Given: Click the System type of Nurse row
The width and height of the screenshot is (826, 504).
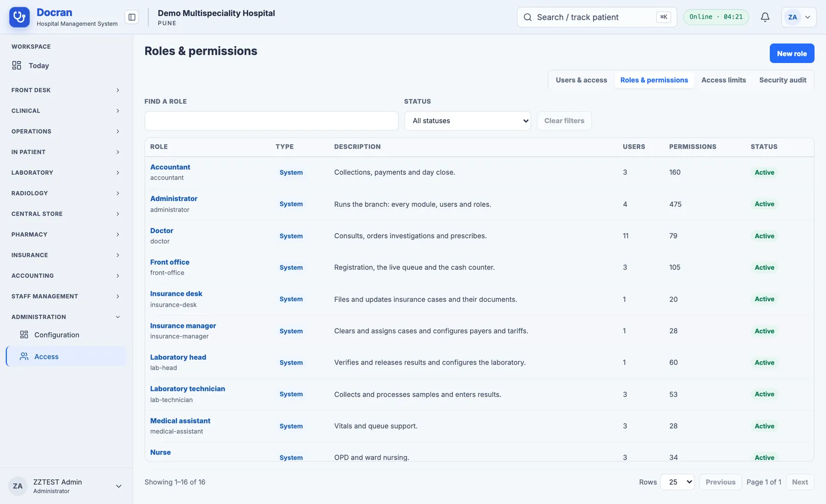Looking at the screenshot, I should (x=291, y=458).
